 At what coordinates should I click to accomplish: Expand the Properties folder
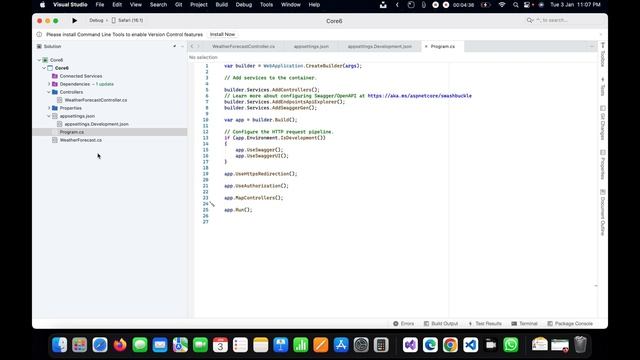pyautogui.click(x=49, y=108)
